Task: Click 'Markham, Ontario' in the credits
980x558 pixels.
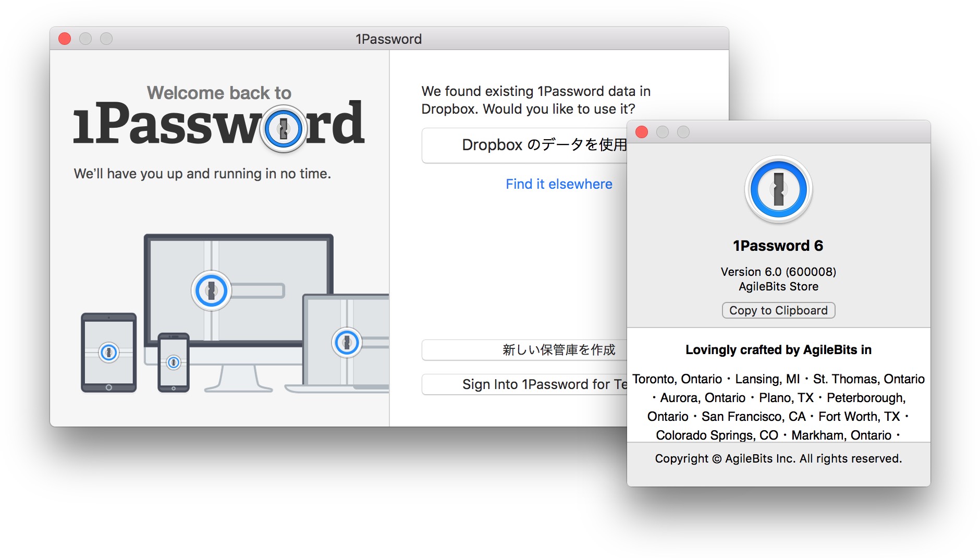Action: [x=841, y=435]
